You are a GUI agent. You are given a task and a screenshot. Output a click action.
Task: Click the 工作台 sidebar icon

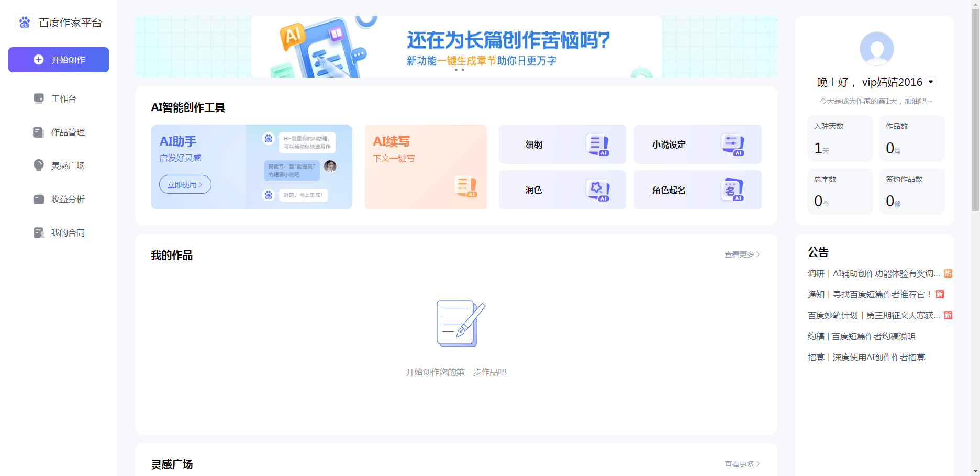tap(39, 98)
